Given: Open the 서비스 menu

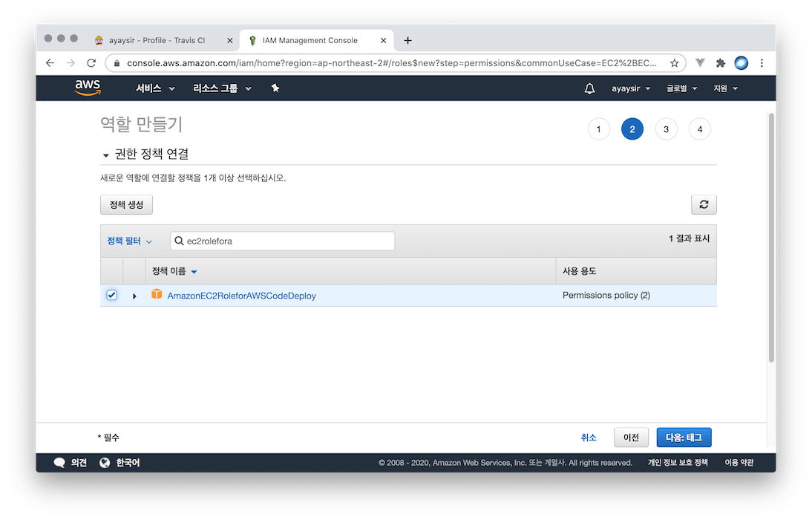Looking at the screenshot, I should tap(155, 88).
